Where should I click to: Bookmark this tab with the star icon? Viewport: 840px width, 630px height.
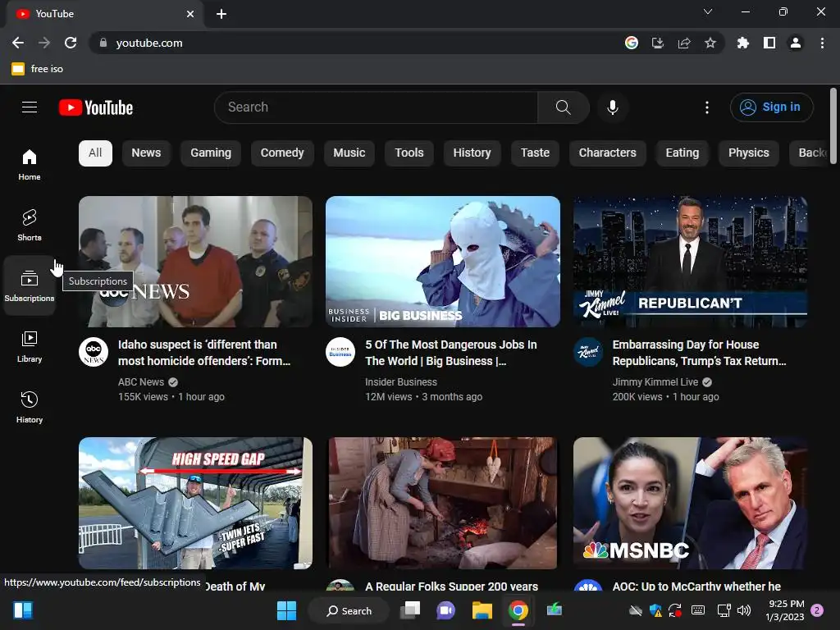click(710, 43)
